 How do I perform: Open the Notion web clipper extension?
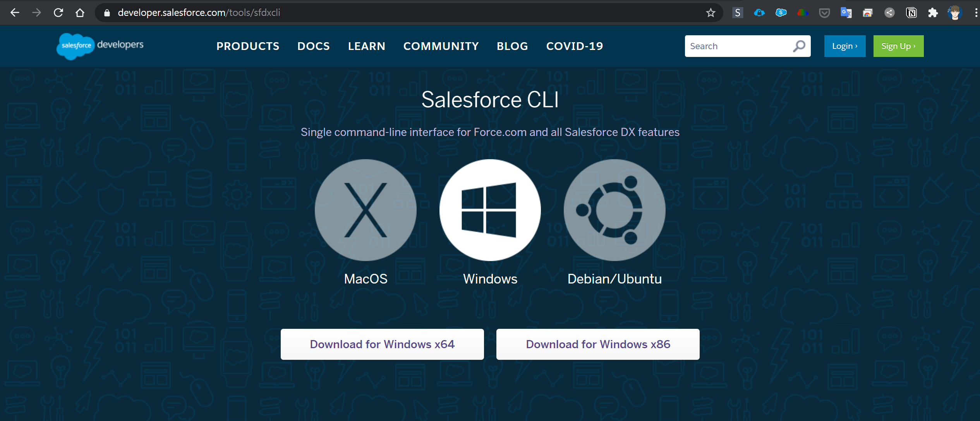pyautogui.click(x=911, y=13)
